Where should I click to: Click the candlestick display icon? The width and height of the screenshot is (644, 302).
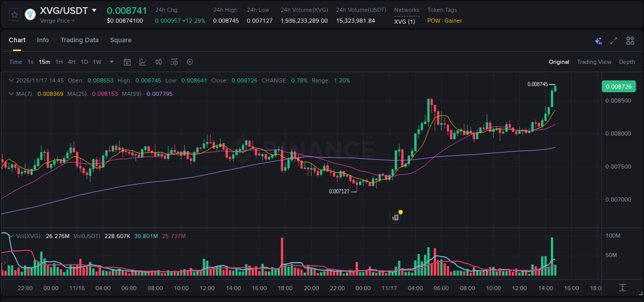158,62
